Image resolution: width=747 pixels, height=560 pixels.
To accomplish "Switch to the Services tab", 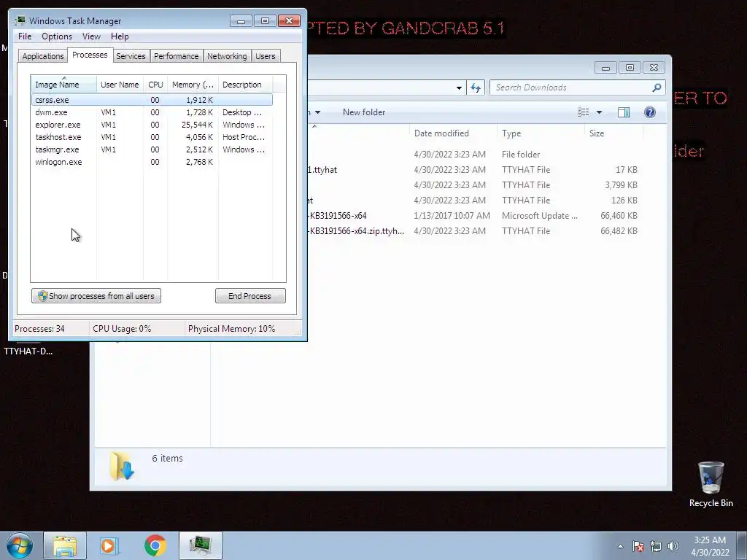I will click(x=131, y=56).
